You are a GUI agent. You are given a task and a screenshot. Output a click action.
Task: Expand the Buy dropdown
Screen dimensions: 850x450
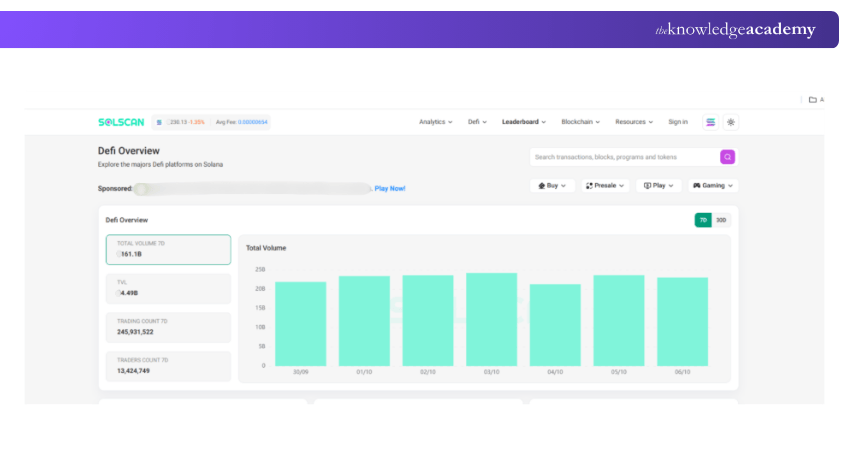click(x=552, y=185)
